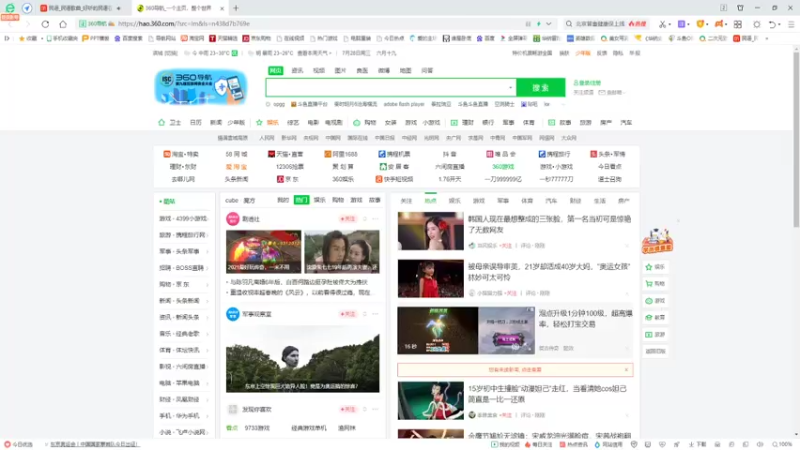Viewport: 800px width, 450px height.
Task: Click the undo-arrow restore icon in toolbar
Action: point(772,24)
